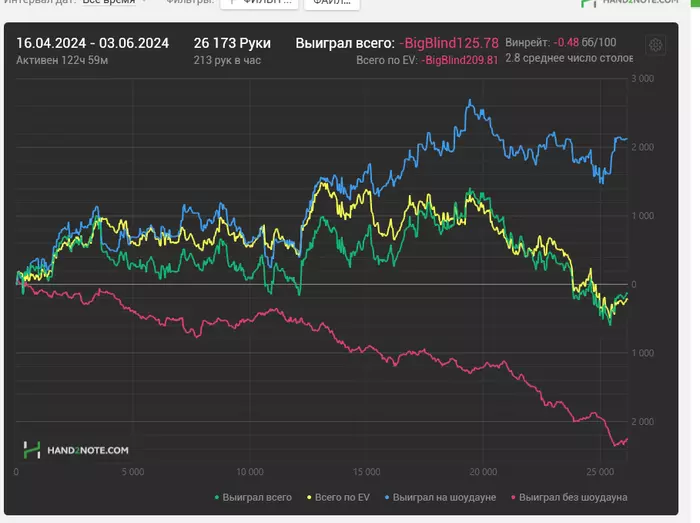
Task: Click the add filter button 'ФИЛЬТ...'
Action: [259, 2]
